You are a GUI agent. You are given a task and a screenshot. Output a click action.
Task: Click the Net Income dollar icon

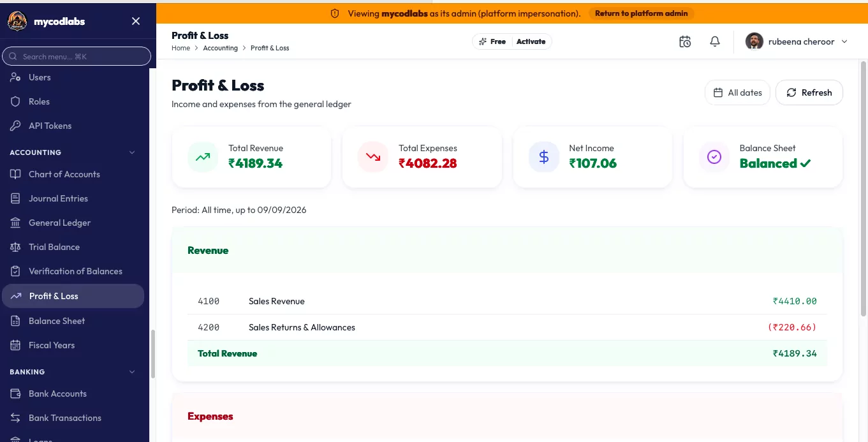tap(544, 157)
